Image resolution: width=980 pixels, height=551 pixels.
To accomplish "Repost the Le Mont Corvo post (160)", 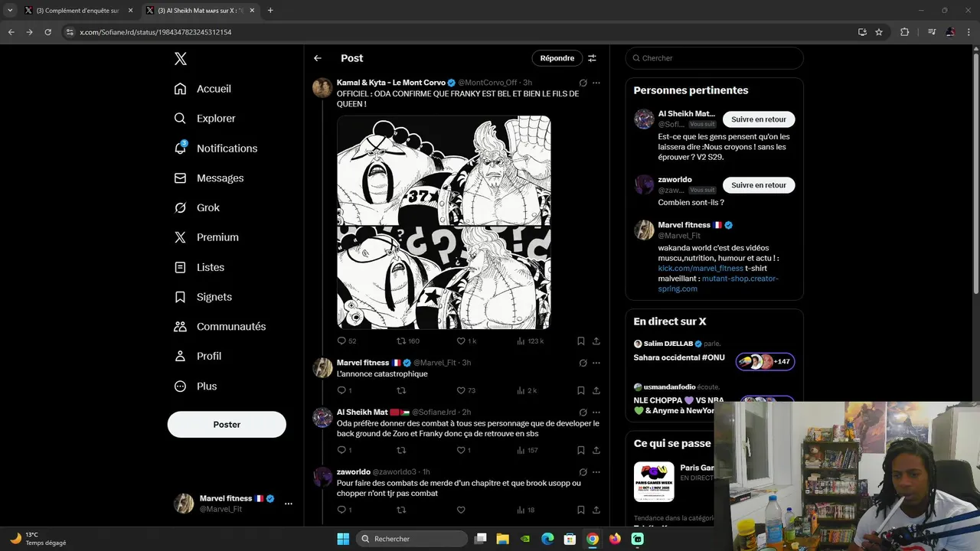I will click(x=408, y=341).
